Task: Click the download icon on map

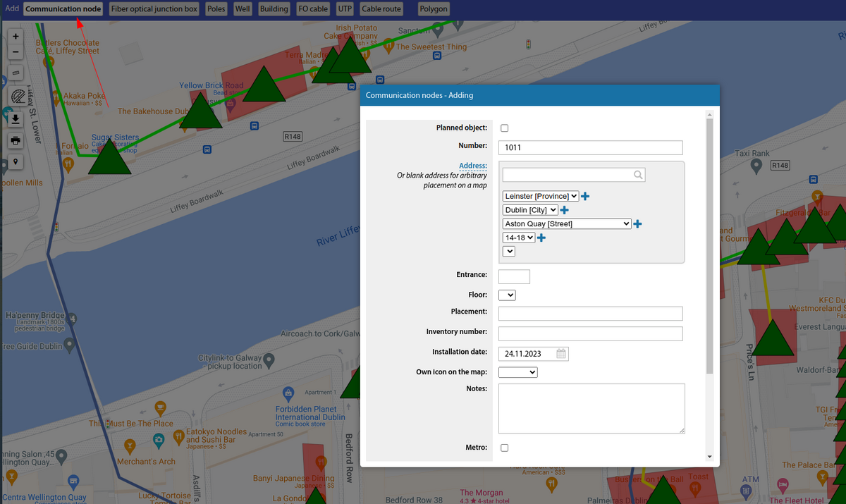Action: pyautogui.click(x=16, y=119)
